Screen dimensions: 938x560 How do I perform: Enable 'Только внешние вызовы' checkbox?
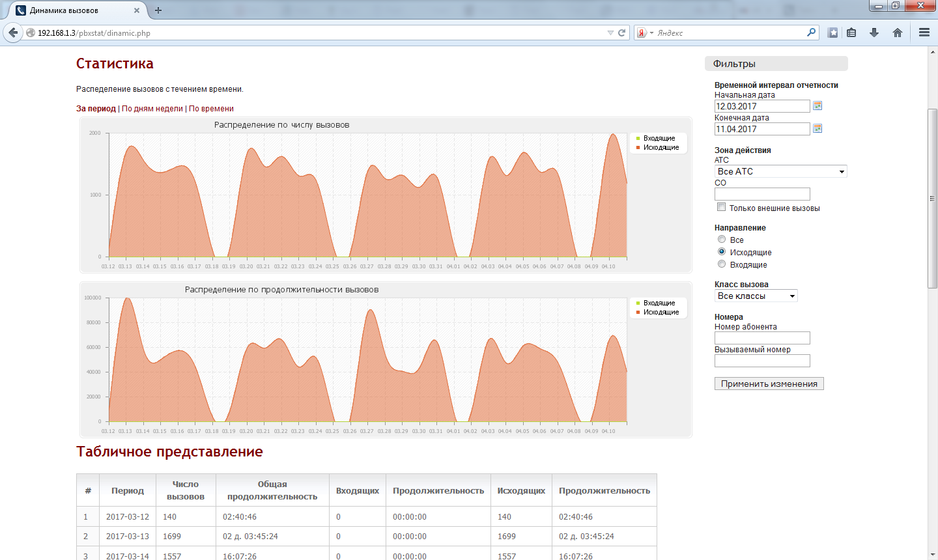point(721,207)
